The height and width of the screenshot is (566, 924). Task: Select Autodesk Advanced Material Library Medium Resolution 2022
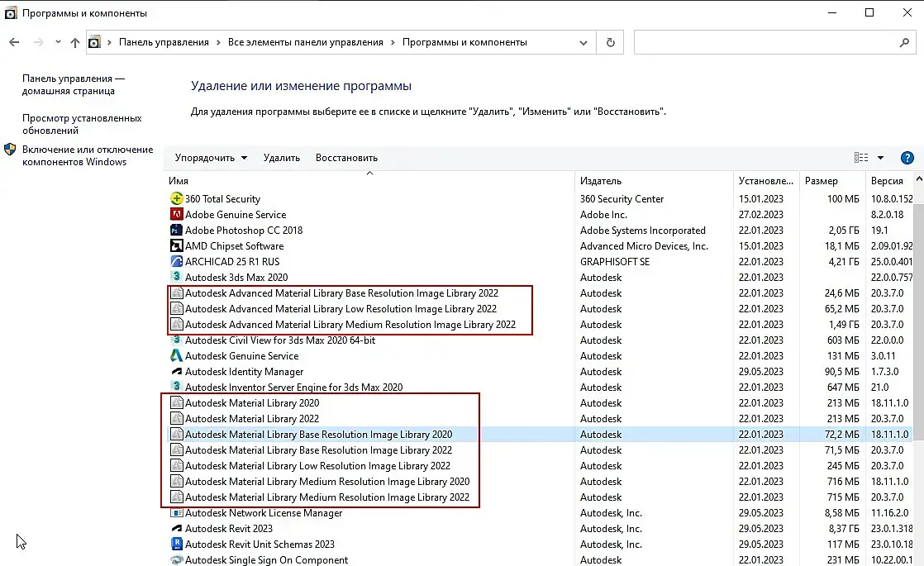(350, 325)
